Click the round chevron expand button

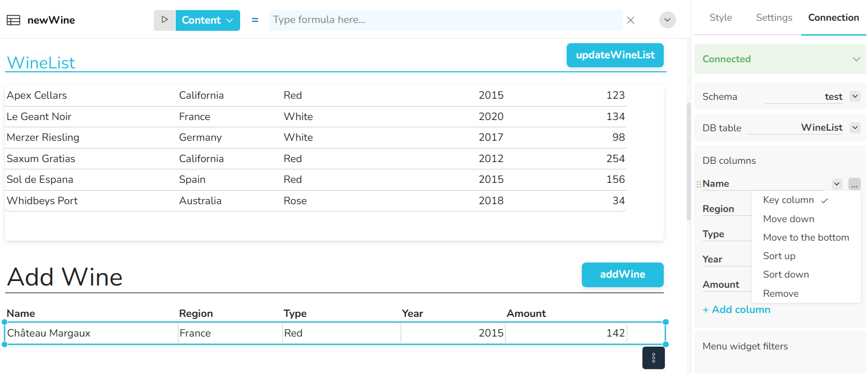coord(667,20)
